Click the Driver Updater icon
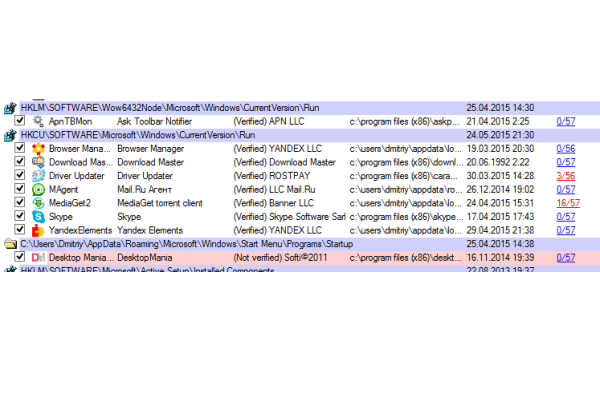600x404 pixels. (38, 176)
